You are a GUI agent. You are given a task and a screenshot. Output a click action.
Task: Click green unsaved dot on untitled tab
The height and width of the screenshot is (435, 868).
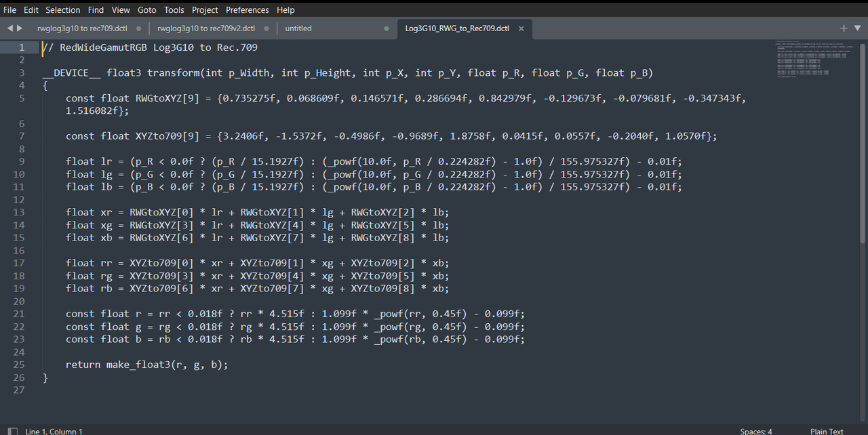point(387,28)
